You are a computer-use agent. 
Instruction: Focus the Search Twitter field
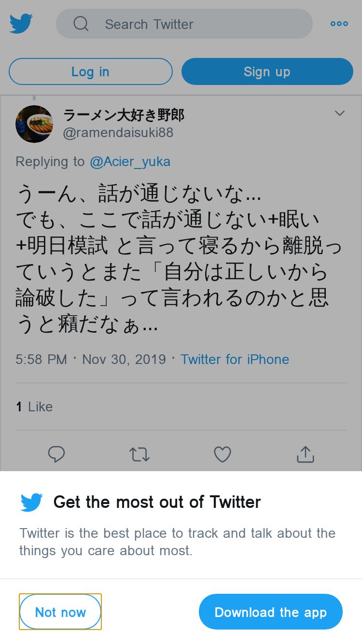(184, 24)
